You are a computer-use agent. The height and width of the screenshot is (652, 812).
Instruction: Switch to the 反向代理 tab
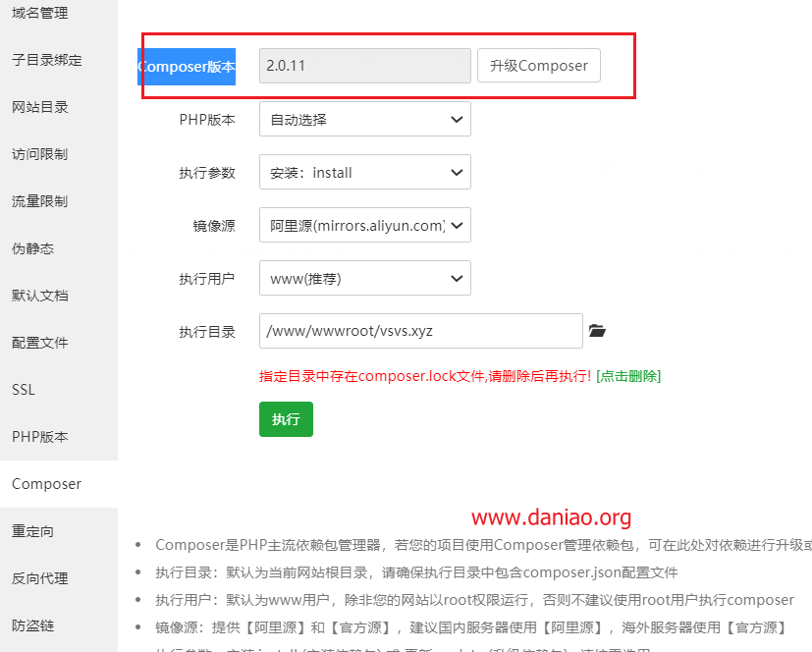40,578
